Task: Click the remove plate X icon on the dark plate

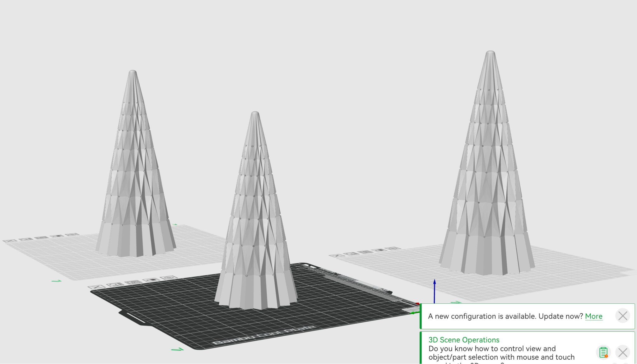Action: coord(97,287)
